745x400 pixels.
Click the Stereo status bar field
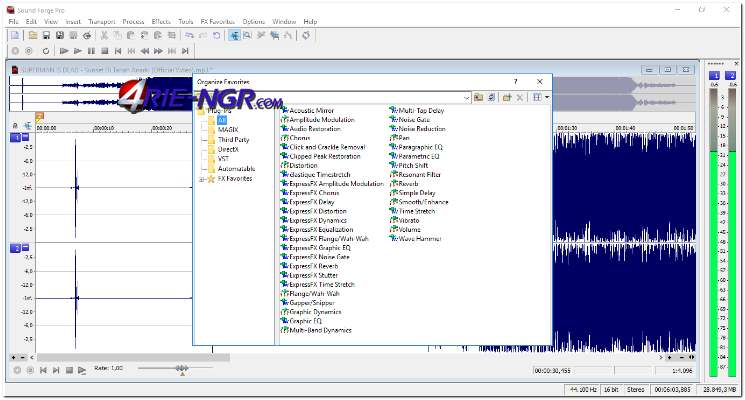(x=635, y=390)
